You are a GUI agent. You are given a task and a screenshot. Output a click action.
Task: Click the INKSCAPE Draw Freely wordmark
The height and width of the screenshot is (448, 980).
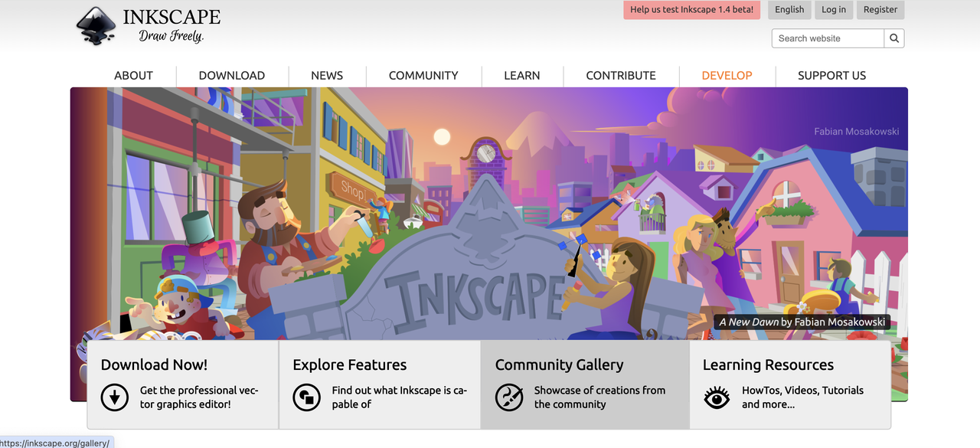point(171,25)
